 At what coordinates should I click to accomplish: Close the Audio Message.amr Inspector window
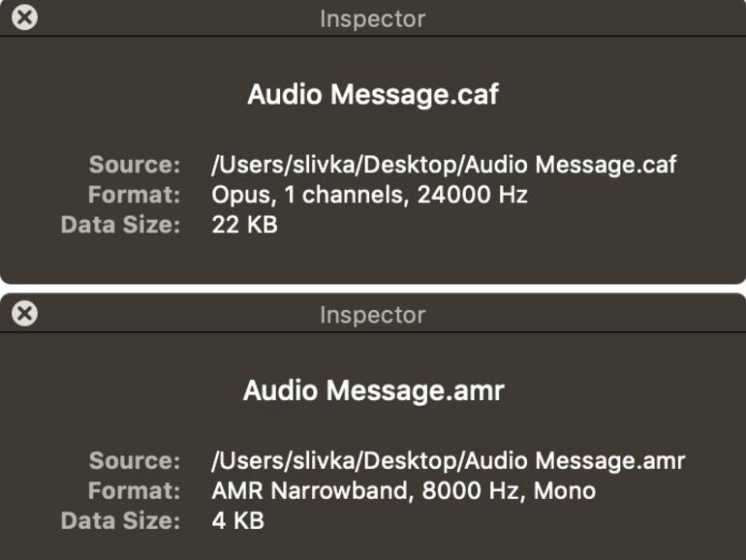click(x=26, y=313)
